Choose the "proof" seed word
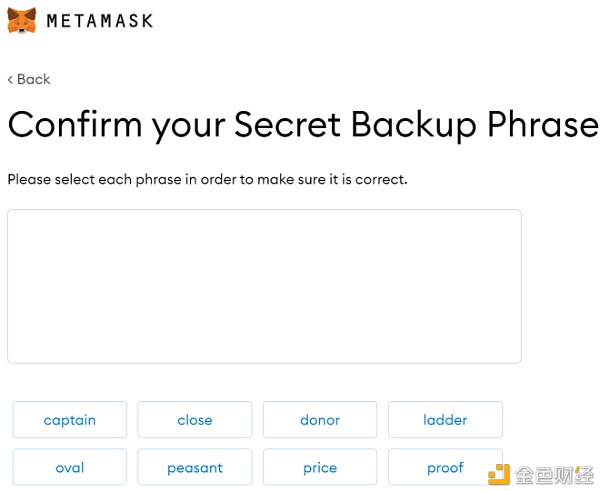This screenshot has height=491, width=600. point(445,467)
